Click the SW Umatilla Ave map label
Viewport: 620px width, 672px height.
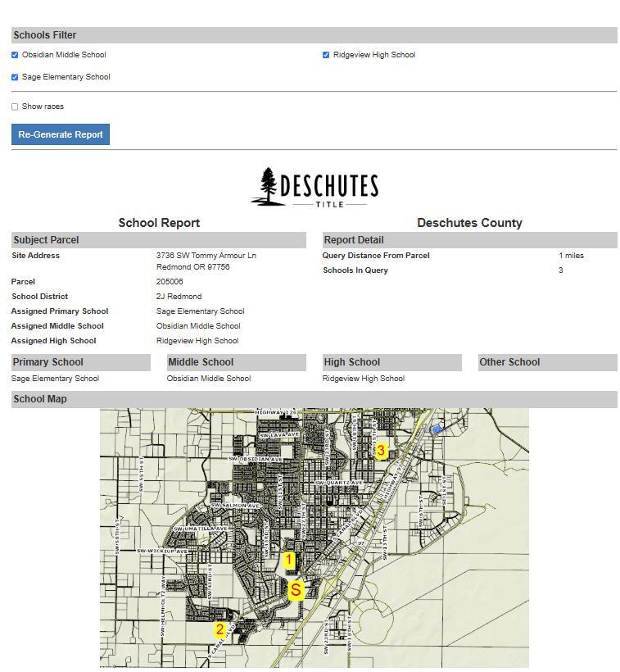tap(201, 529)
